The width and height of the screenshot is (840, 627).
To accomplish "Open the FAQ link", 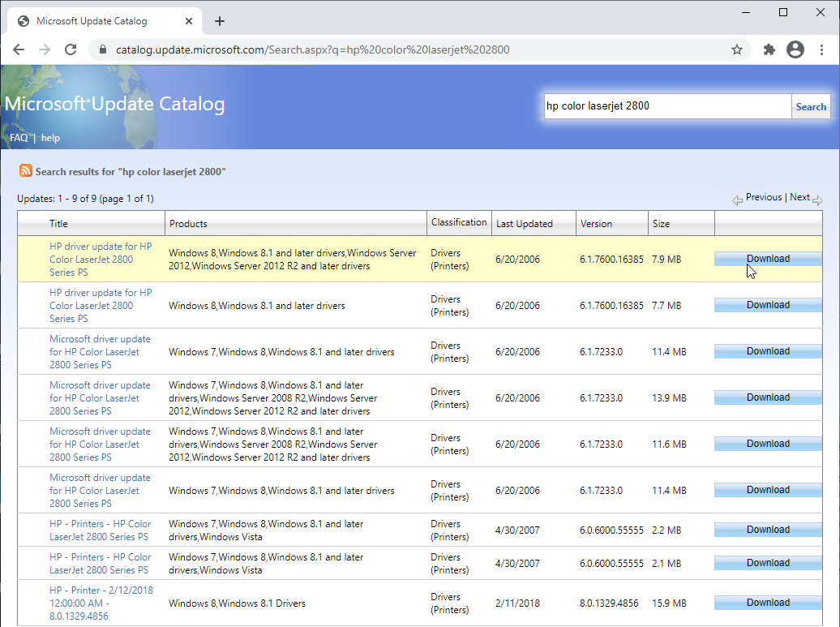I will point(19,138).
